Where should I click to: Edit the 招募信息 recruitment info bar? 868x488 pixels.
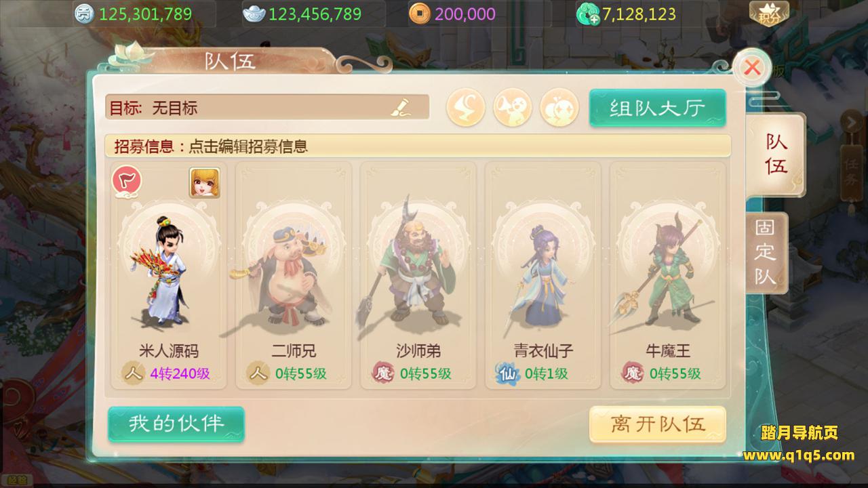(x=418, y=146)
